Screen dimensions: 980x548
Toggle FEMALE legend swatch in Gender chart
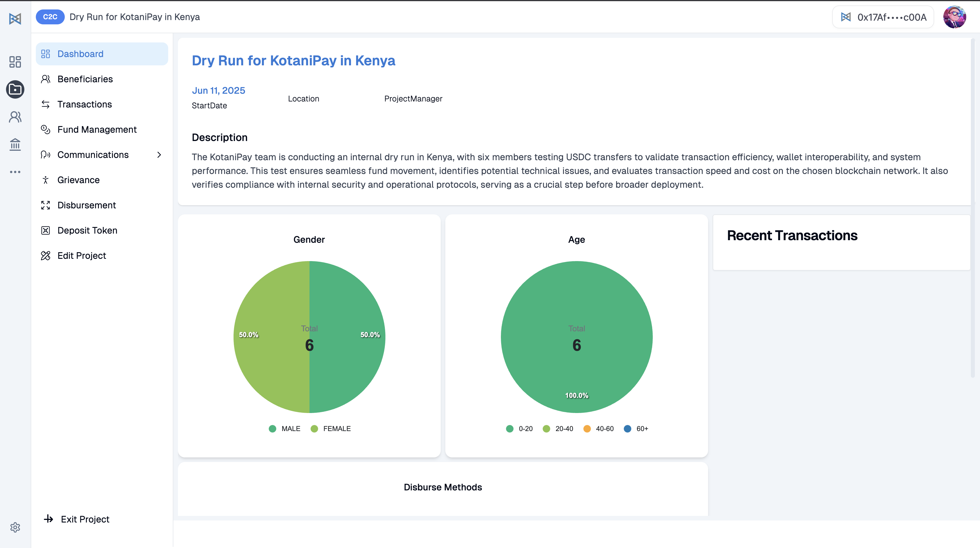point(314,429)
